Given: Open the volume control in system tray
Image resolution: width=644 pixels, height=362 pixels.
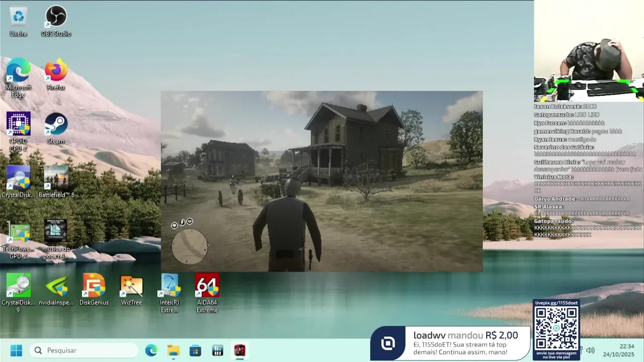Looking at the screenshot, I should [591, 350].
